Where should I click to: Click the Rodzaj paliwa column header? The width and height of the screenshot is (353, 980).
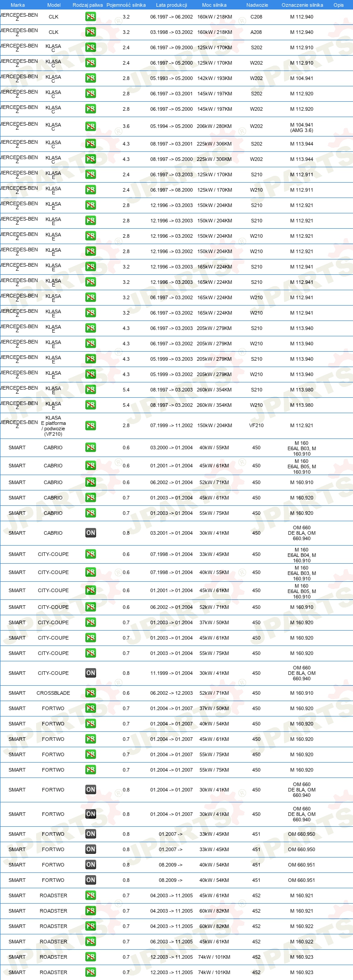pos(88,5)
